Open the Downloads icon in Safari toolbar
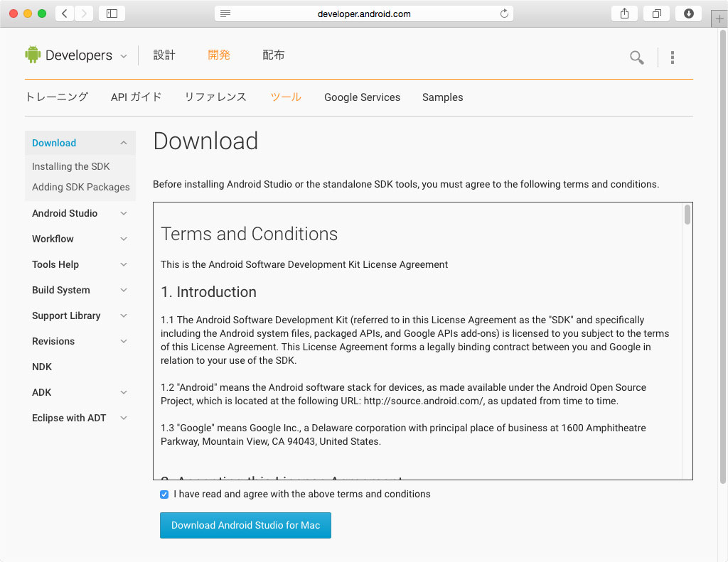 688,13
